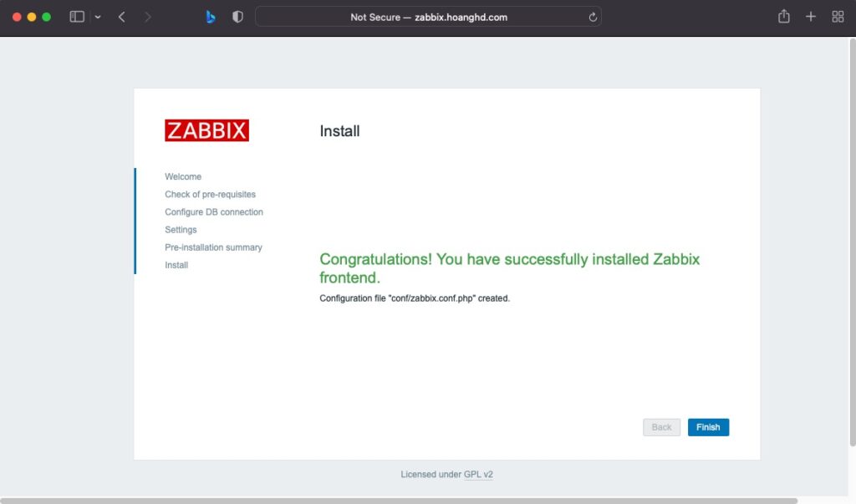This screenshot has width=856, height=504.
Task: Select the Install step in sidebar
Action: coord(176,265)
